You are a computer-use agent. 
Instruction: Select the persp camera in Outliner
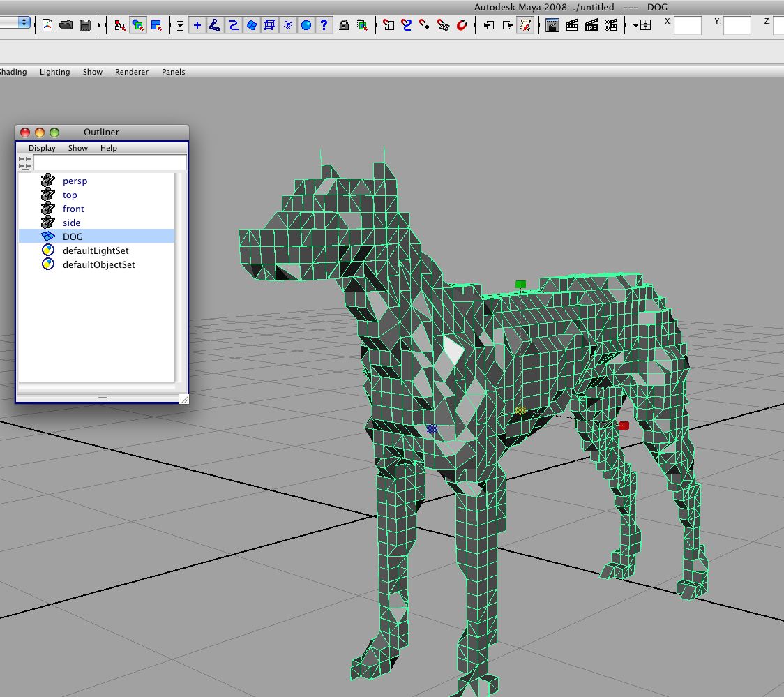point(96,181)
